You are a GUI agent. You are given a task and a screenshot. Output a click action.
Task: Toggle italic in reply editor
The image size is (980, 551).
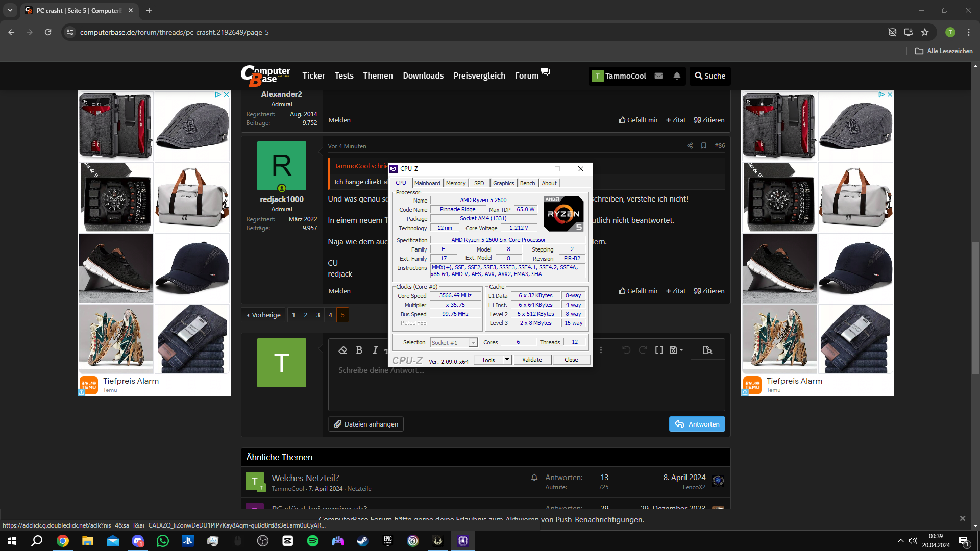pyautogui.click(x=375, y=350)
